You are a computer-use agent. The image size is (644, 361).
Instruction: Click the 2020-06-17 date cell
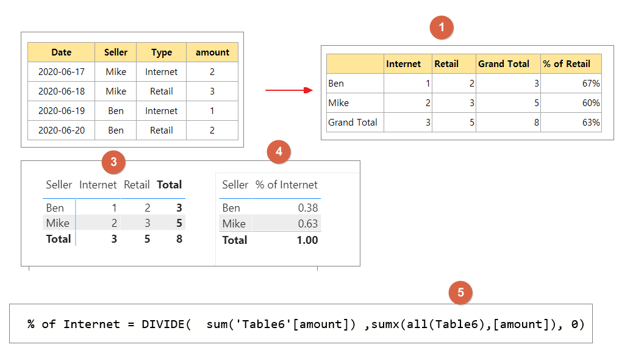pos(61,72)
